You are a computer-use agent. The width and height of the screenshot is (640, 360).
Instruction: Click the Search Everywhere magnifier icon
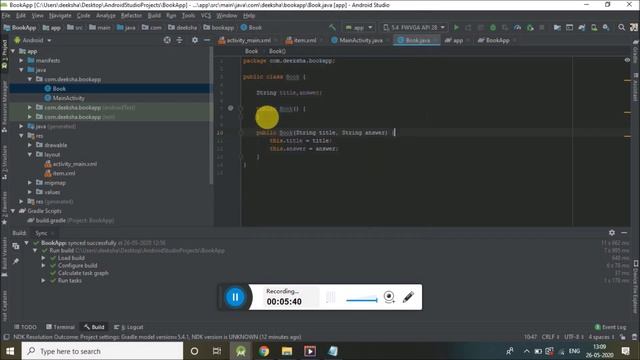point(621,27)
